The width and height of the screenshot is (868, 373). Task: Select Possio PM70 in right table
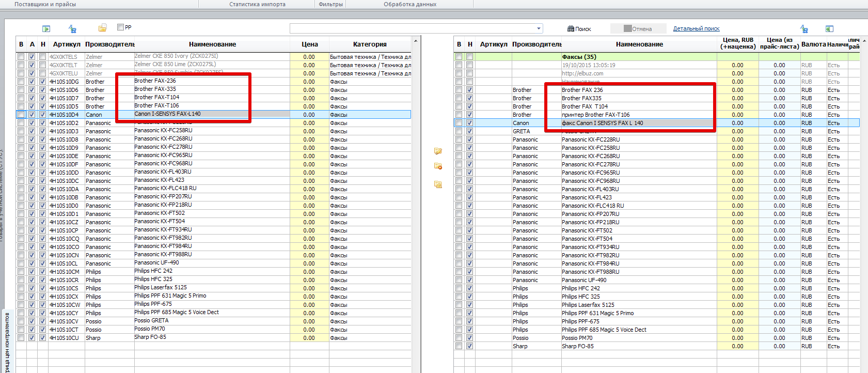click(x=577, y=338)
